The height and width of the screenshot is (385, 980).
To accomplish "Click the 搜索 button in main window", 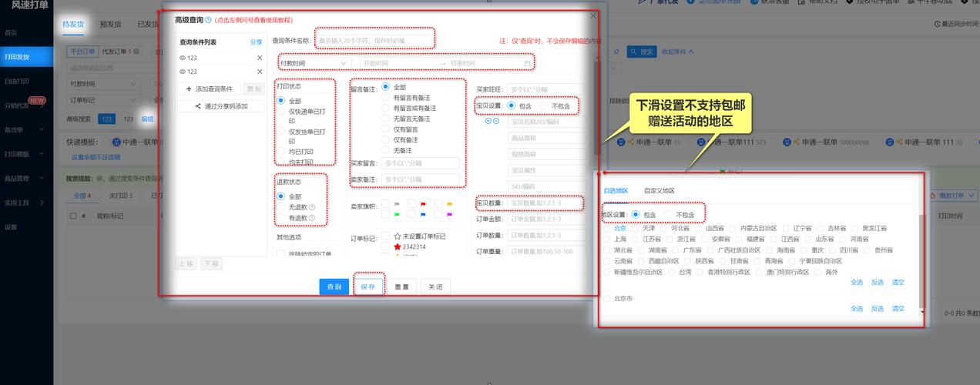I will [x=642, y=52].
